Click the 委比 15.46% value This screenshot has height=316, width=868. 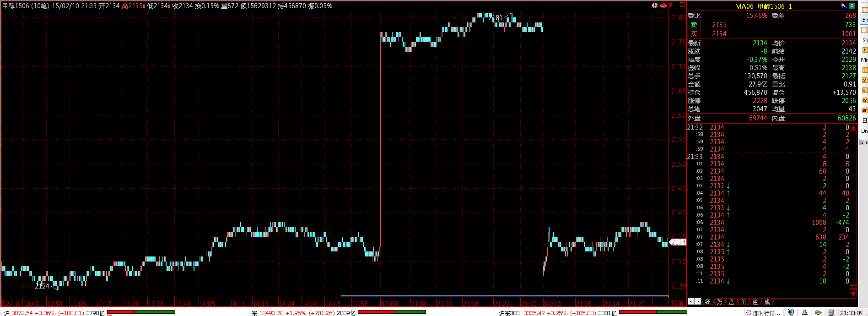point(756,16)
